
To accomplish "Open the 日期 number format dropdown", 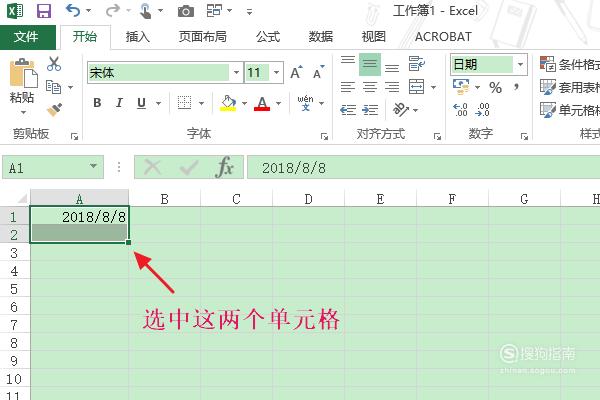I will click(x=520, y=64).
